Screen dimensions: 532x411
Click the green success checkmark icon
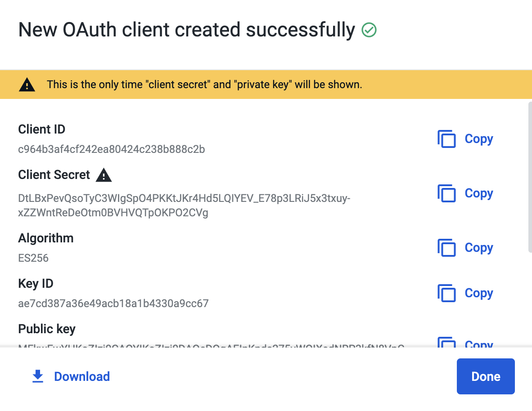click(x=369, y=30)
